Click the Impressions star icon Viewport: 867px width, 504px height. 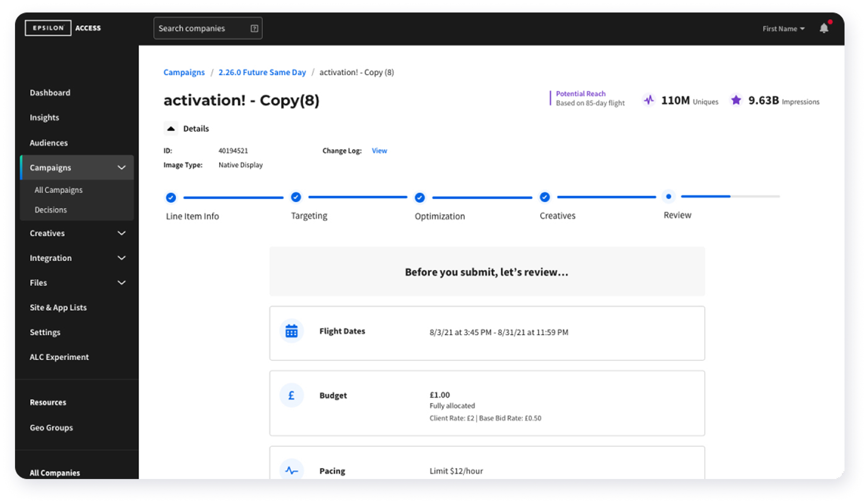click(736, 100)
